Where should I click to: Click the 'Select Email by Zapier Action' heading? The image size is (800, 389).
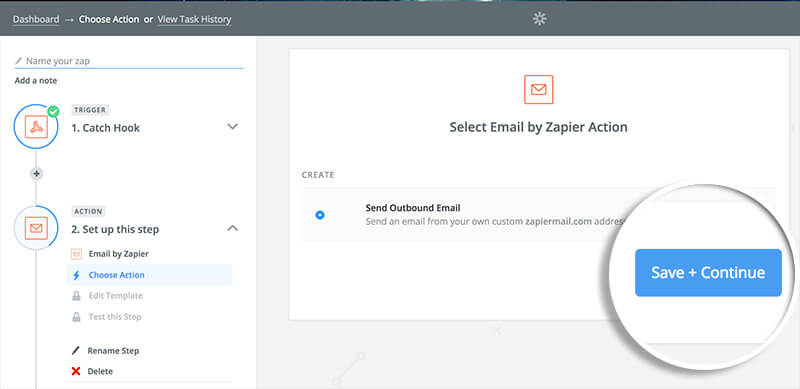pos(538,127)
